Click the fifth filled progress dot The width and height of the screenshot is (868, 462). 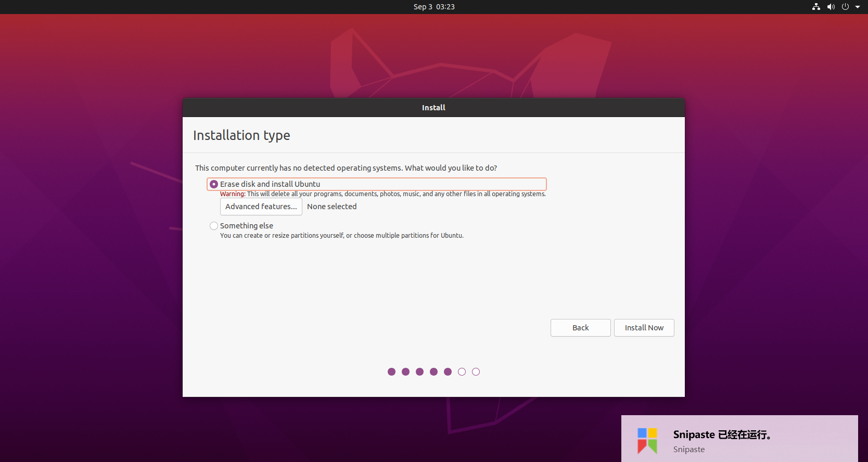coord(448,371)
